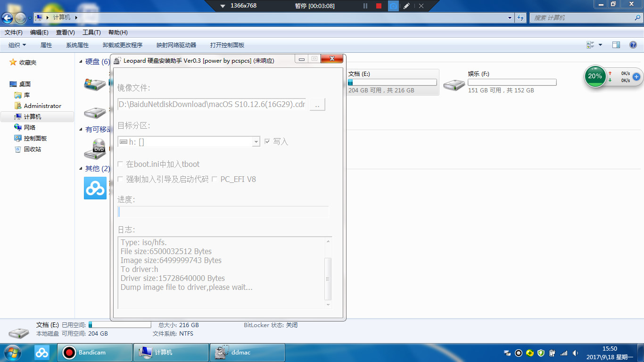The height and width of the screenshot is (362, 644).
Task: Toggle the preview pane icon
Action: tap(616, 45)
